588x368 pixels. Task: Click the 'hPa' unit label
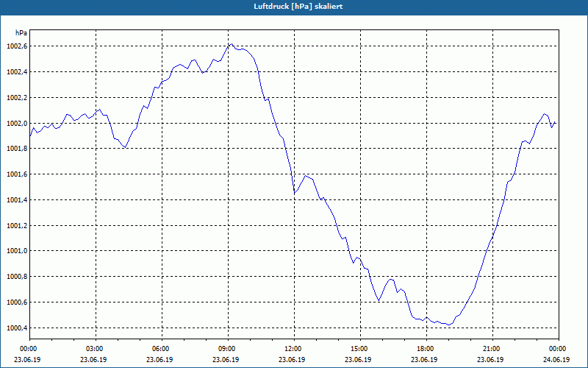21,33
